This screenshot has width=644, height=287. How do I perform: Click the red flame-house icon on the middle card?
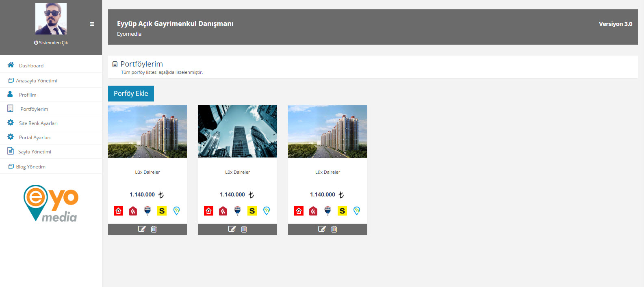pyautogui.click(x=223, y=211)
